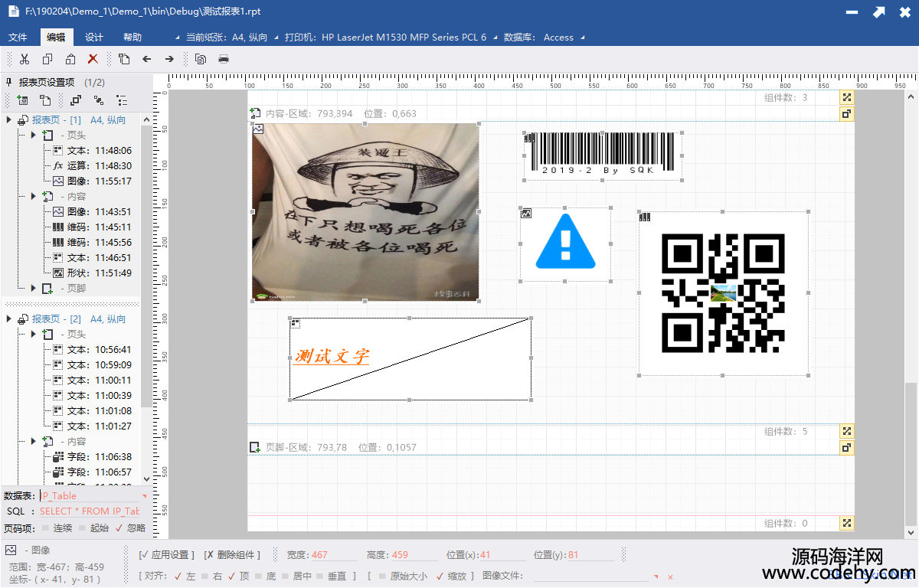Screen dimensions: 919x588
Task: Click the yellow icon on the 内容-区域 header
Action: [846, 114]
